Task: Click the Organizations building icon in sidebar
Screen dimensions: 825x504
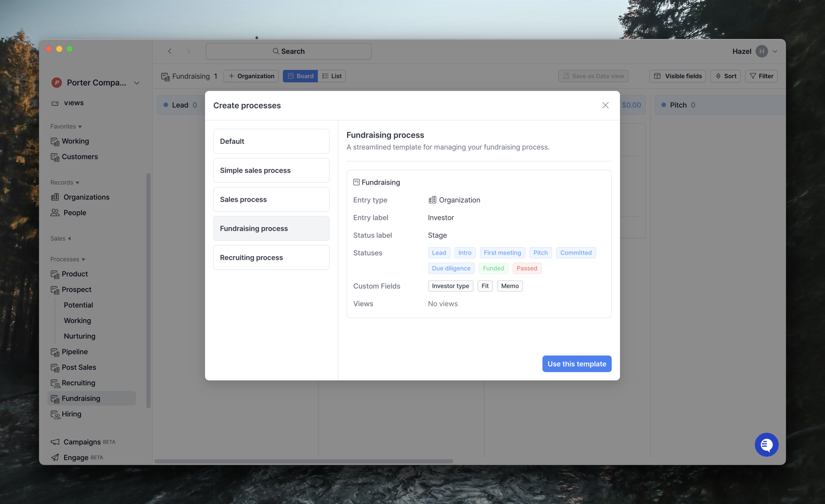Action: (55, 197)
